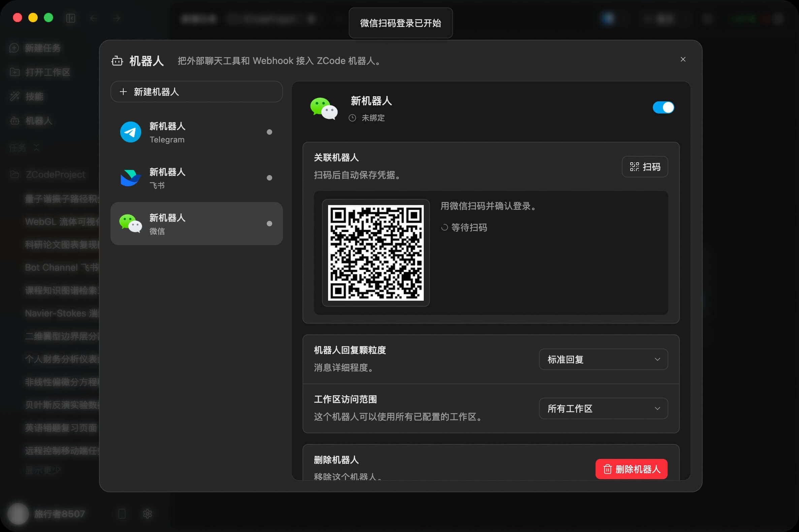Click the large WeChat logo in detail header

pos(324,108)
